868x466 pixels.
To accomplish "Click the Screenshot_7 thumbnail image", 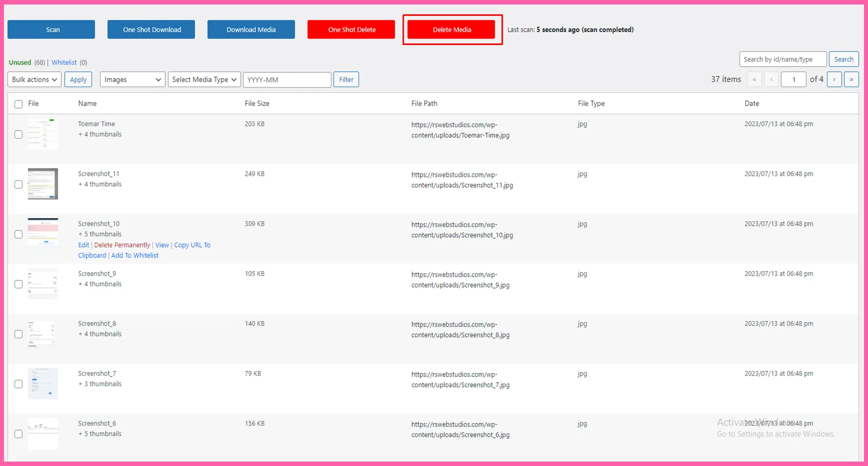I will 43,383.
